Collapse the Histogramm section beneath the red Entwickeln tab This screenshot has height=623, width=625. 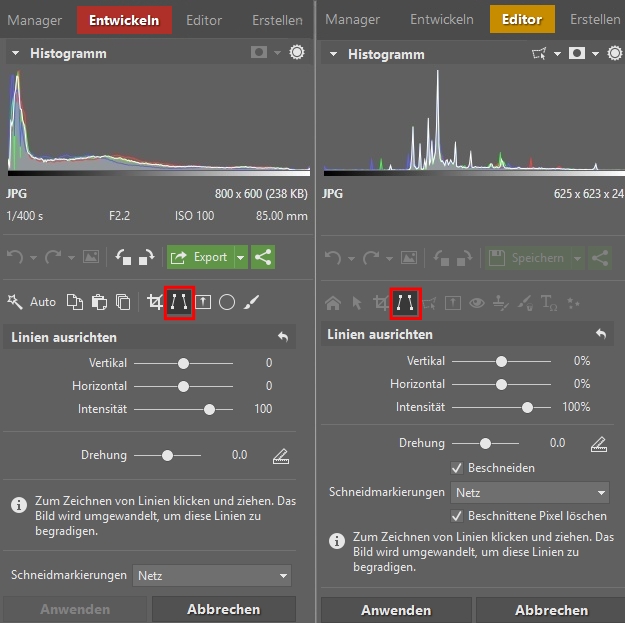point(16,54)
